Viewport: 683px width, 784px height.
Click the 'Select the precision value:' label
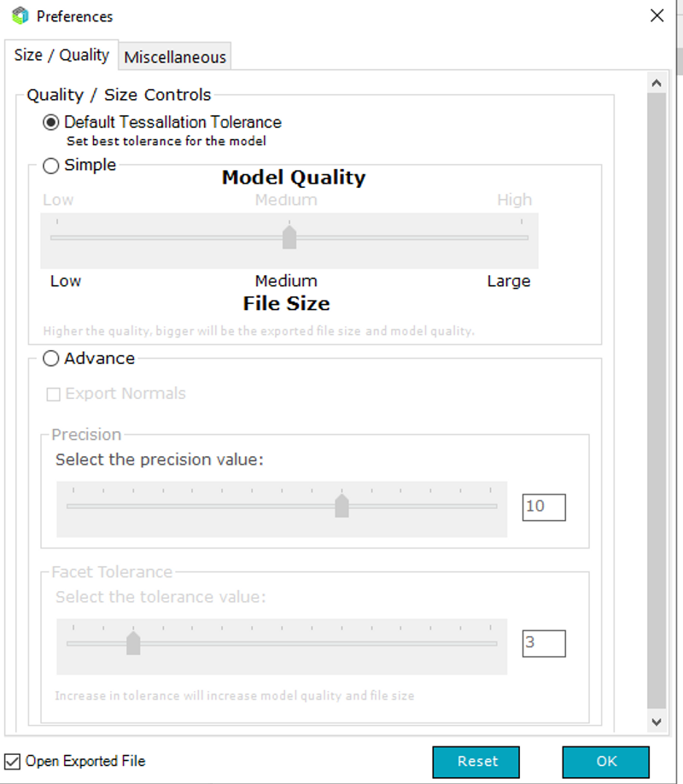pos(160,459)
